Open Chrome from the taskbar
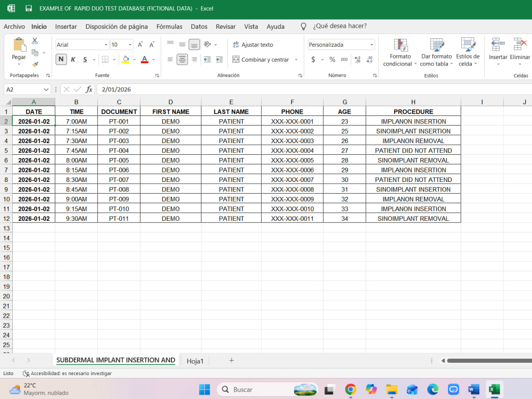This screenshot has width=532, height=399. (350, 389)
